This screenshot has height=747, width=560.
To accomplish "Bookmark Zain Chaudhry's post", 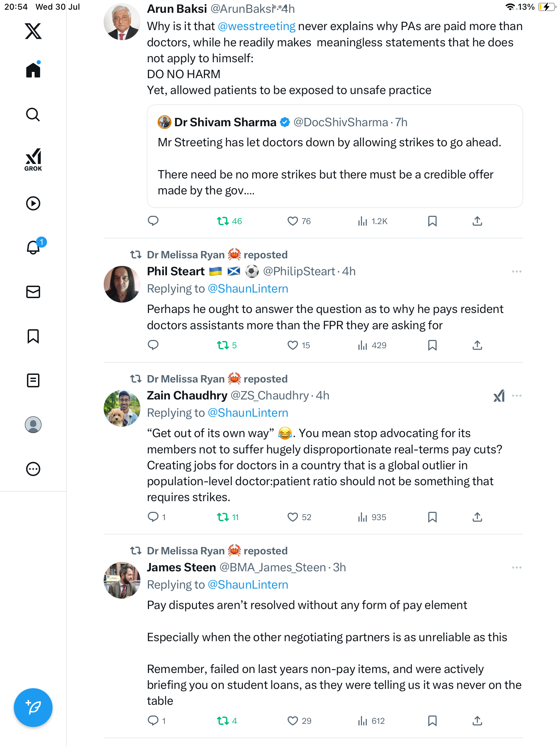I will click(x=432, y=517).
